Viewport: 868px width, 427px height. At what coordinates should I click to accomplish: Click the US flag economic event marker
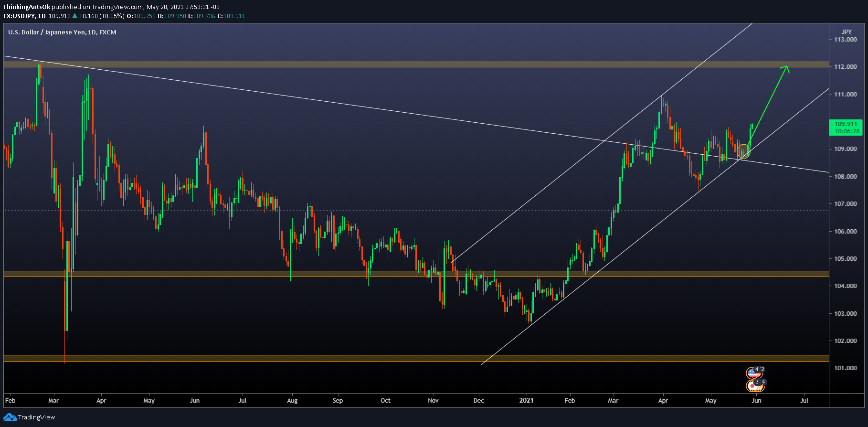(x=753, y=372)
